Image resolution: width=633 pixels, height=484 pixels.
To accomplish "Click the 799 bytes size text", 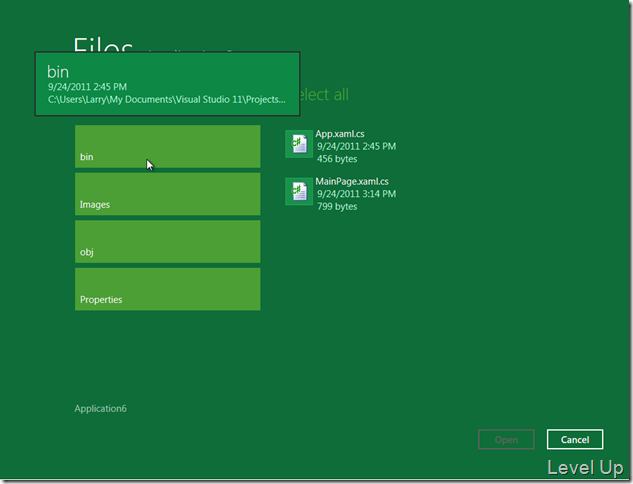I will pos(337,207).
